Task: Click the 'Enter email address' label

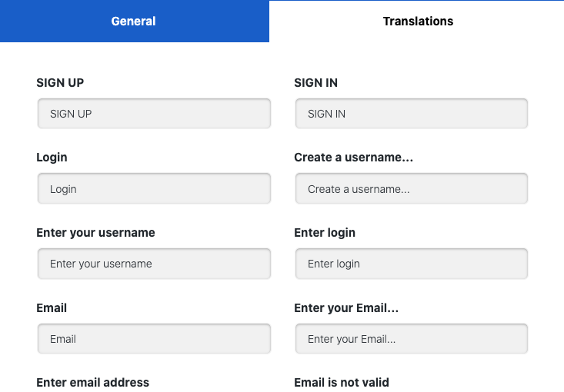Action: 92,383
